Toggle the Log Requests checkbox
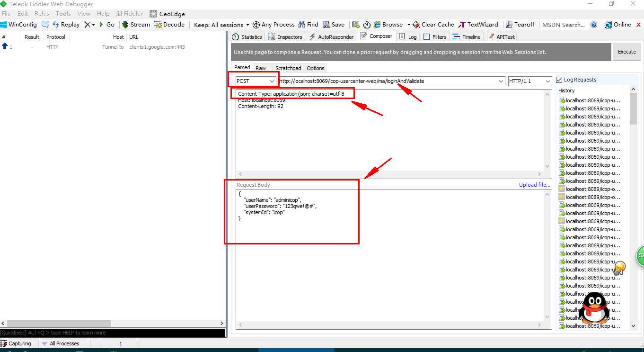This screenshot has width=644, height=352. coord(559,80)
